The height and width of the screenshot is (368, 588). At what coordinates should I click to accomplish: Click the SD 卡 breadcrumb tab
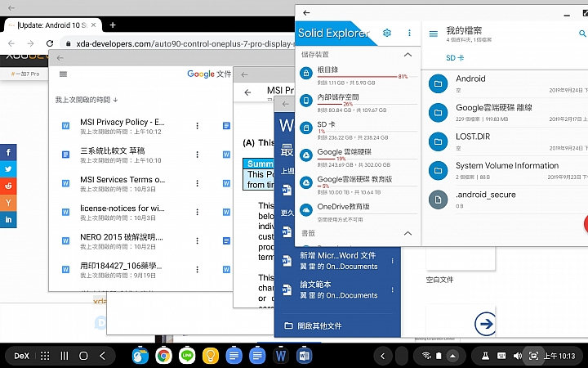coord(455,58)
